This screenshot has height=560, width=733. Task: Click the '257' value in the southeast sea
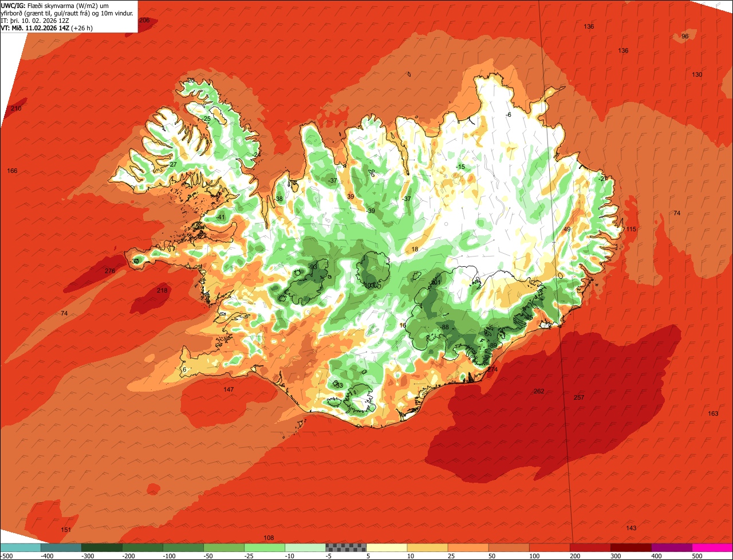click(579, 397)
